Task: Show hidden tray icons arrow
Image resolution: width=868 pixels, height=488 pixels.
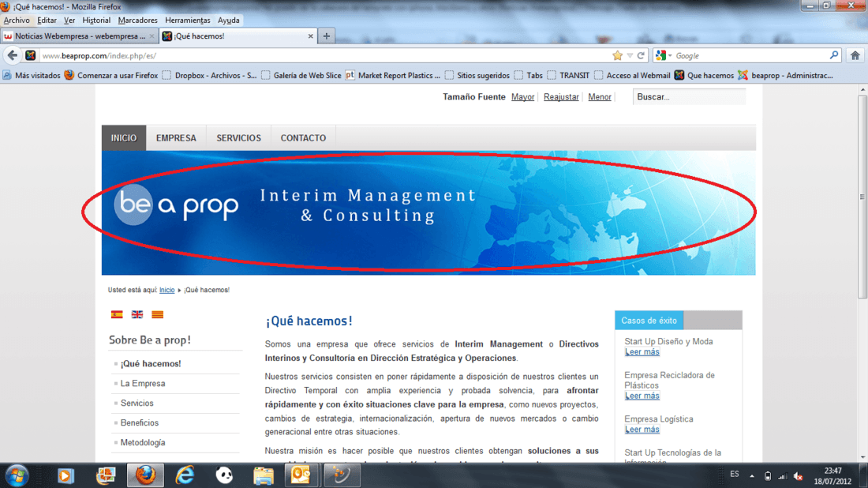Action: tap(752, 476)
